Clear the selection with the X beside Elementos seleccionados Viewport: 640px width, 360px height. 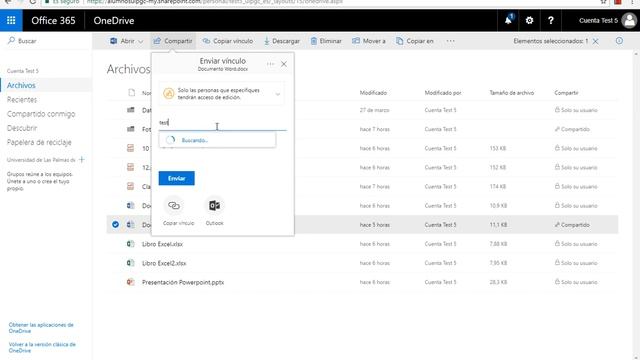tap(596, 41)
